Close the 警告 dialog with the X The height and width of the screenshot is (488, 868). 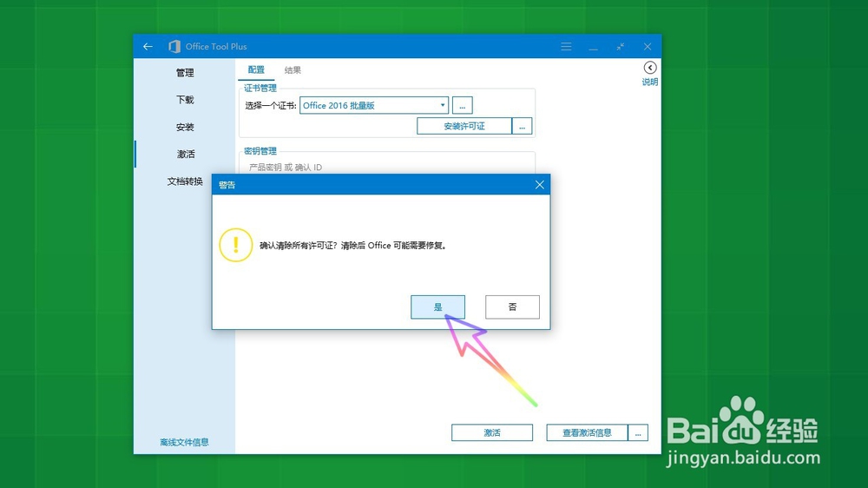[x=540, y=184]
